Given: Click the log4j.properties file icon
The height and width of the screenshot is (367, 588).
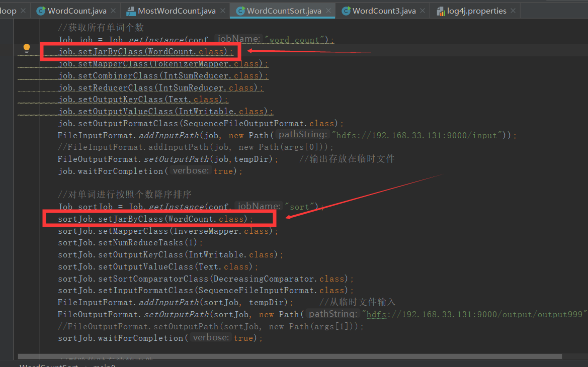Looking at the screenshot, I should pyautogui.click(x=441, y=11).
